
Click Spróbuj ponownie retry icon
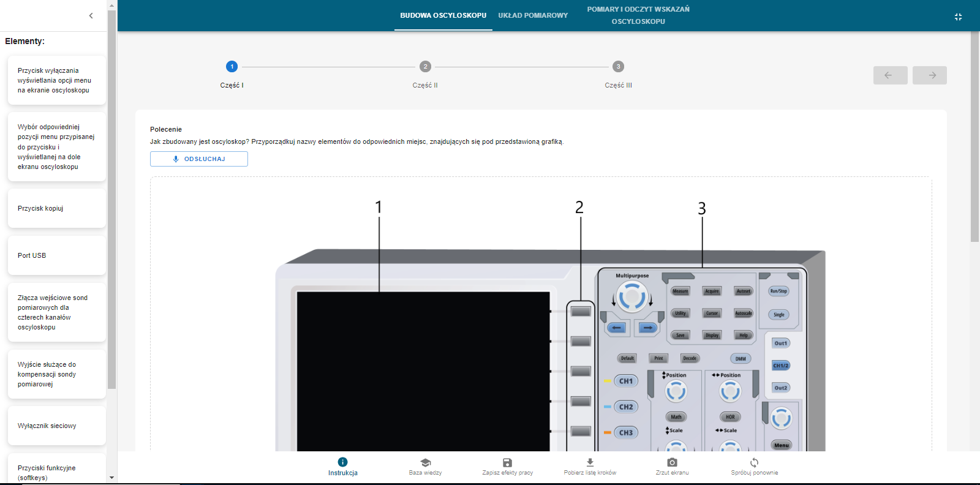click(754, 462)
